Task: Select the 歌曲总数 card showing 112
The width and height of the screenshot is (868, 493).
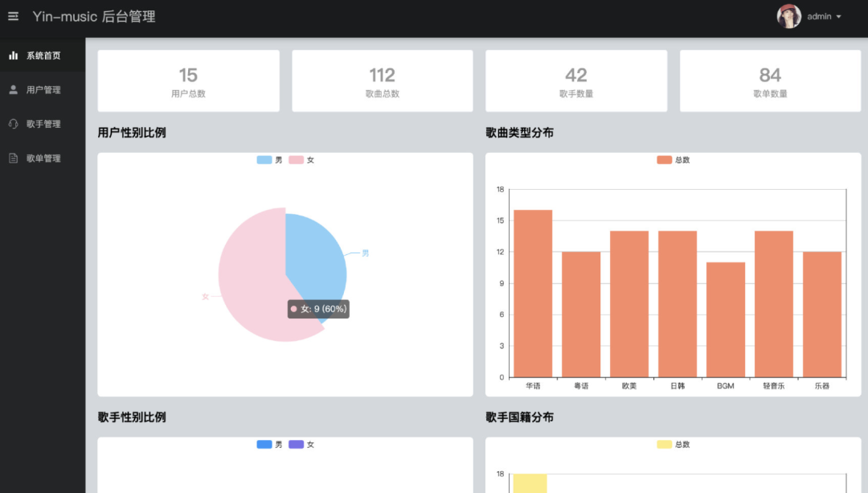Action: (383, 81)
